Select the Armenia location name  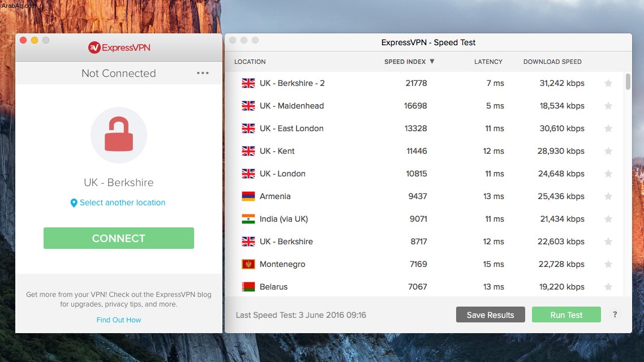275,196
